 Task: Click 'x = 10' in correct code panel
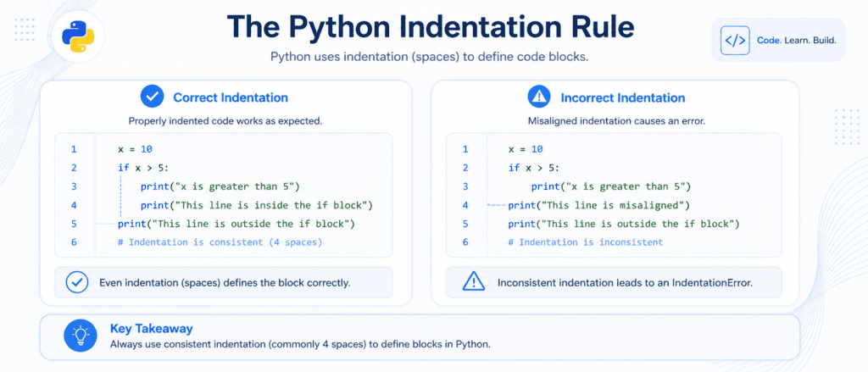[135, 149]
